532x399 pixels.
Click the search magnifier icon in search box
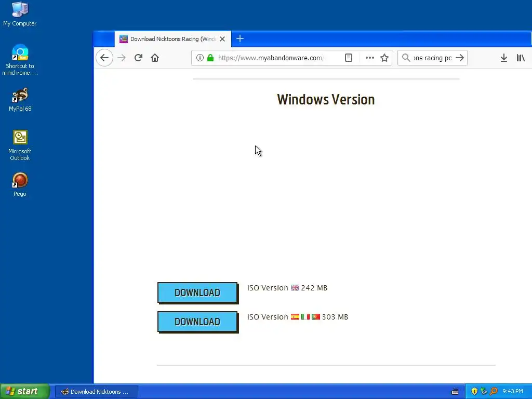point(406,58)
